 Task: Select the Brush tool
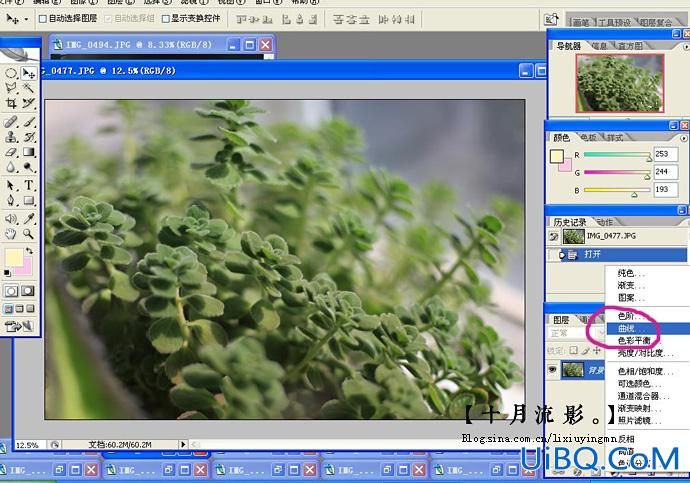[29, 121]
